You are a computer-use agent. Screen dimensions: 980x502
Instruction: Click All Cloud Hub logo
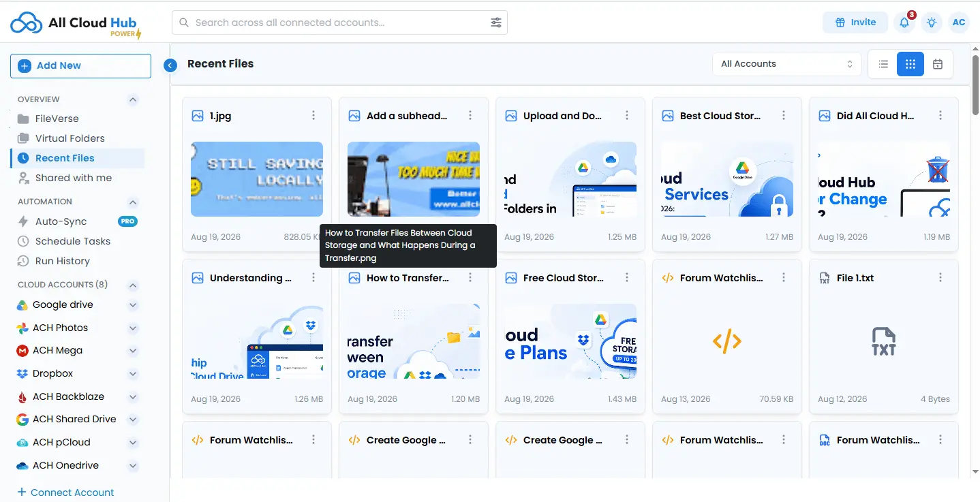[76, 25]
